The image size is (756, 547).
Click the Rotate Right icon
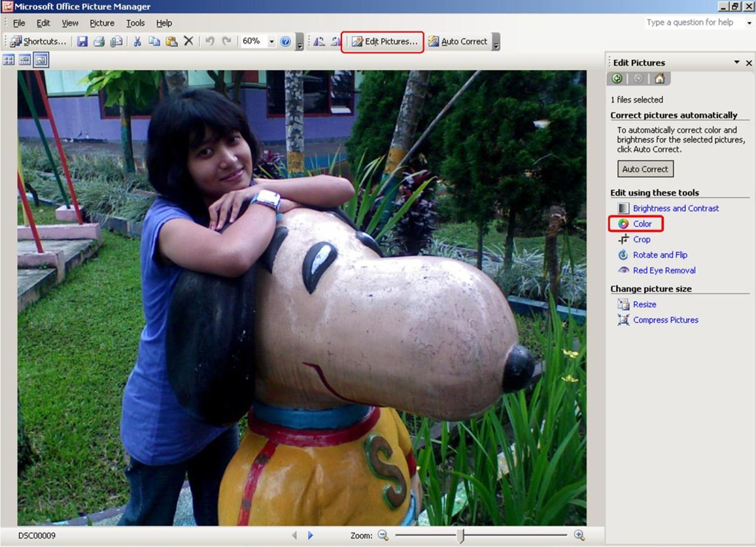(x=336, y=42)
